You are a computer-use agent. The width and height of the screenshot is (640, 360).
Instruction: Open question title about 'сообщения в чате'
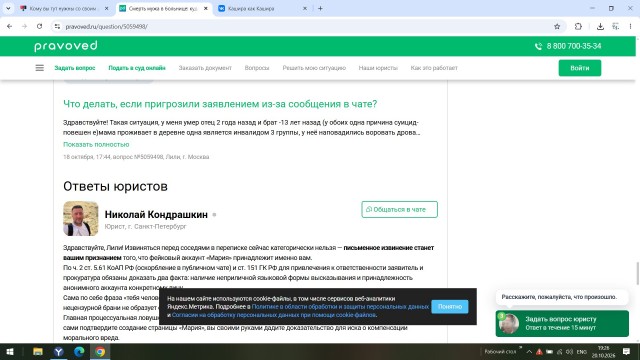220,104
